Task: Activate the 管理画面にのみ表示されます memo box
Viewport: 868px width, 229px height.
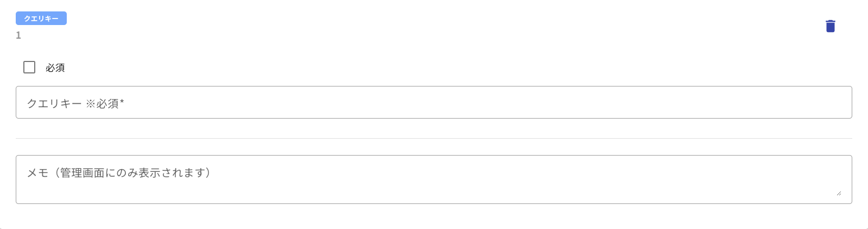Action: (434, 180)
